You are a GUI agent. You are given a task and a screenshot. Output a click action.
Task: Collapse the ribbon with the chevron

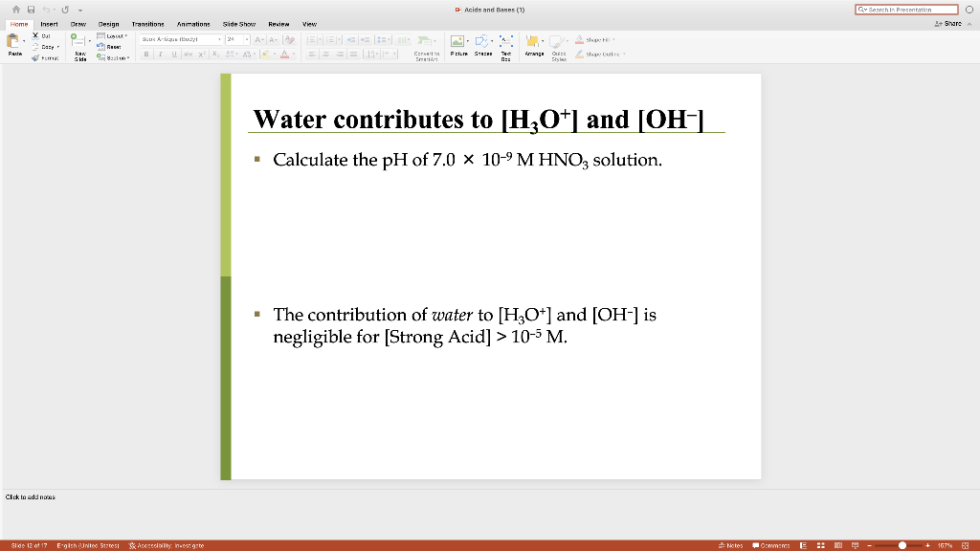(x=969, y=24)
